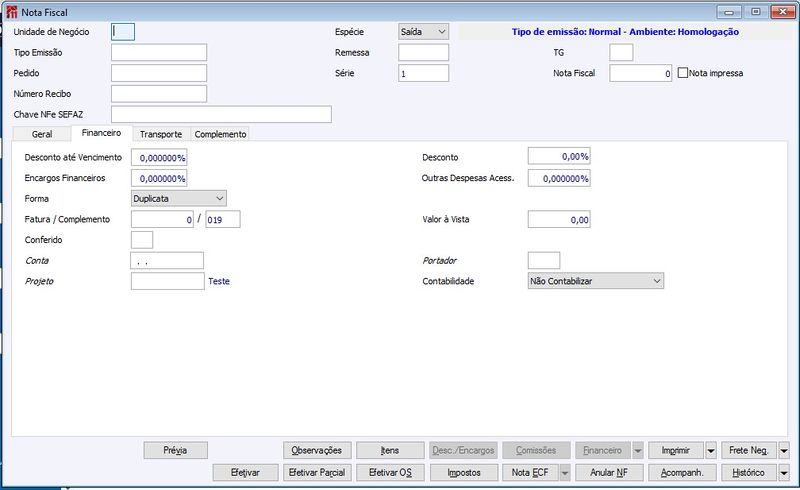Click the Complemento field showing 019
This screenshot has height=490, width=800.
(223, 219)
